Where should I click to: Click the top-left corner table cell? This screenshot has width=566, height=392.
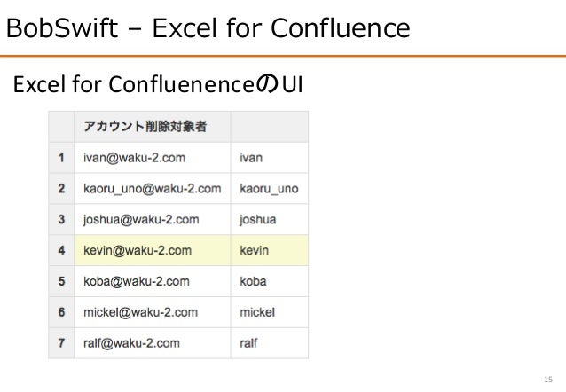(61, 127)
